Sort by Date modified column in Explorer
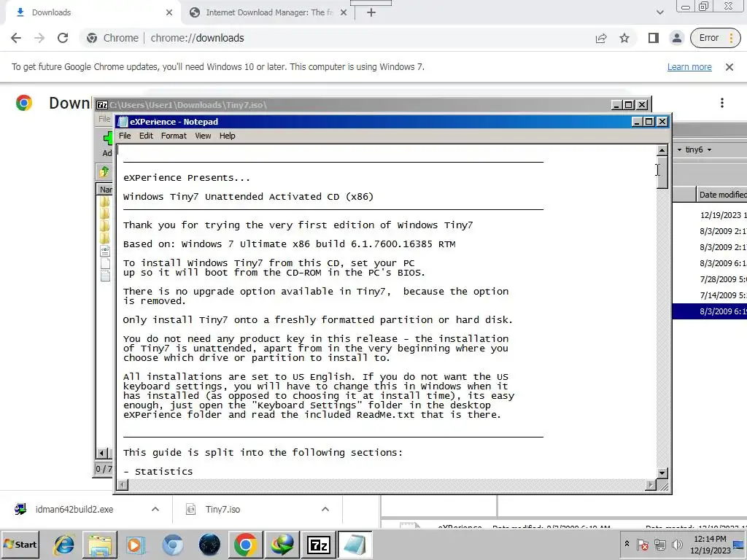 721,194
